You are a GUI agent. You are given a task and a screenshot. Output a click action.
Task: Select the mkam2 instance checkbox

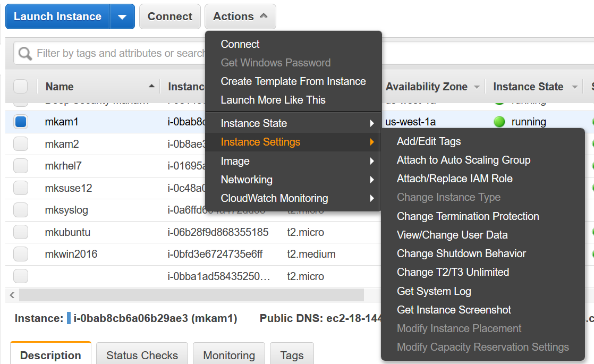pyautogui.click(x=21, y=144)
